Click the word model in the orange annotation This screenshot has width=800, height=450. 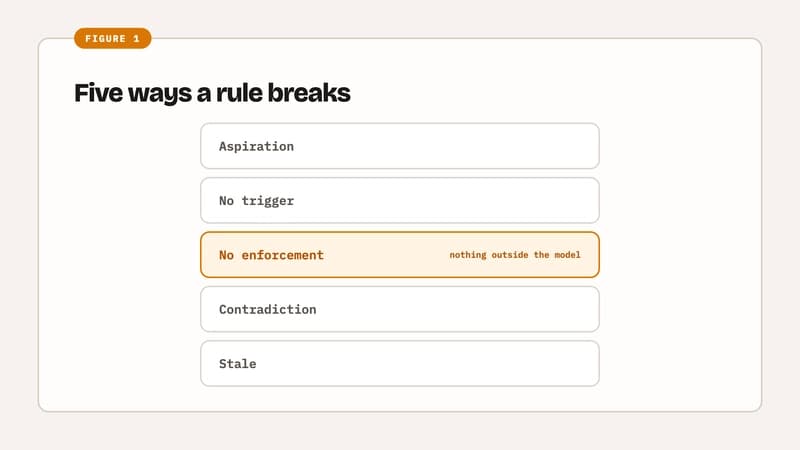tap(567, 255)
